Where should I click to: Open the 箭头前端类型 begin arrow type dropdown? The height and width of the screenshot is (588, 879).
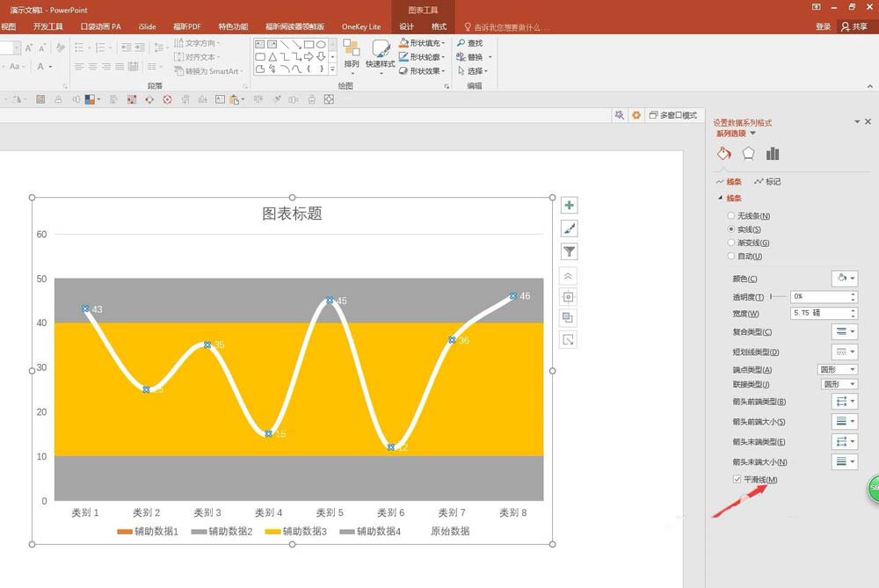point(844,402)
